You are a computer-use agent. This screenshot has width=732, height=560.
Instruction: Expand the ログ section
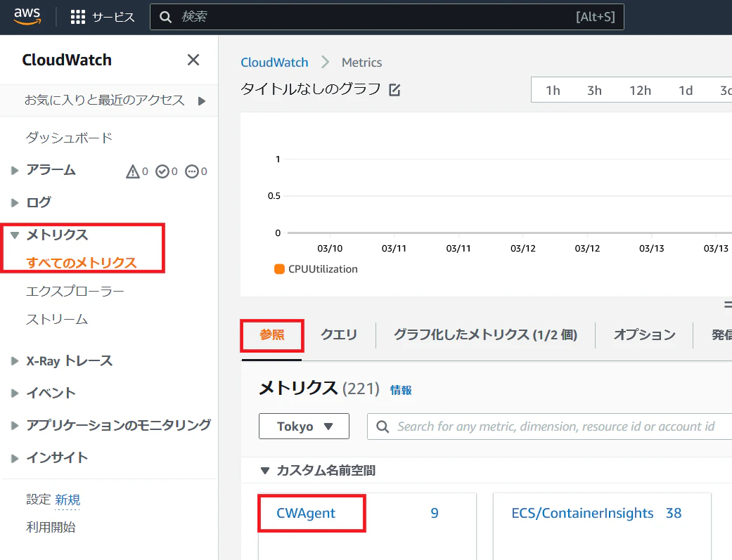coord(15,202)
